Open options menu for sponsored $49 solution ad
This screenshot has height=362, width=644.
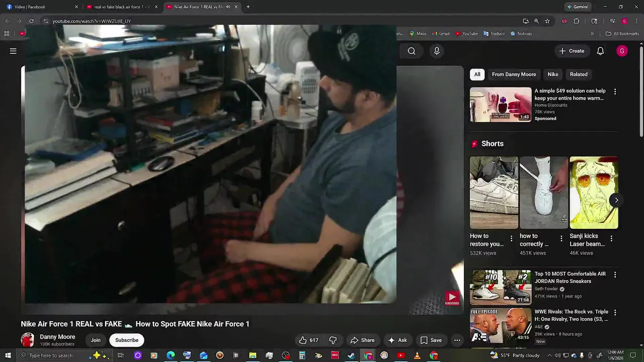[615, 92]
